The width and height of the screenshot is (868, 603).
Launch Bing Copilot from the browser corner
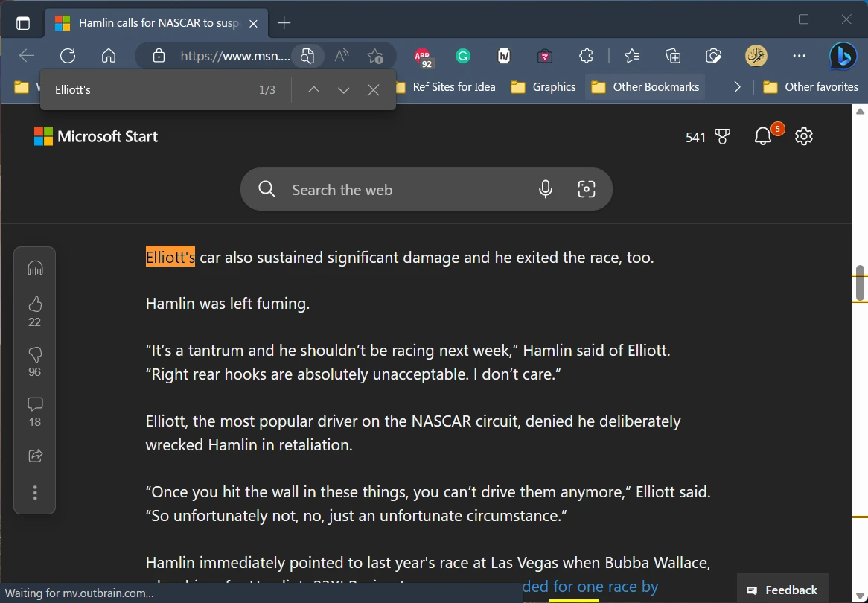tap(842, 56)
